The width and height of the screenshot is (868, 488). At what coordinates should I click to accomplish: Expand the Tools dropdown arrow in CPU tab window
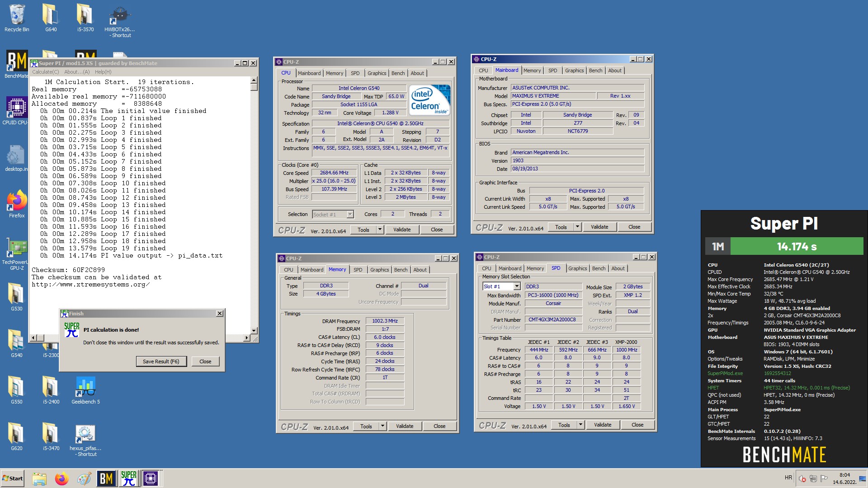pos(380,230)
